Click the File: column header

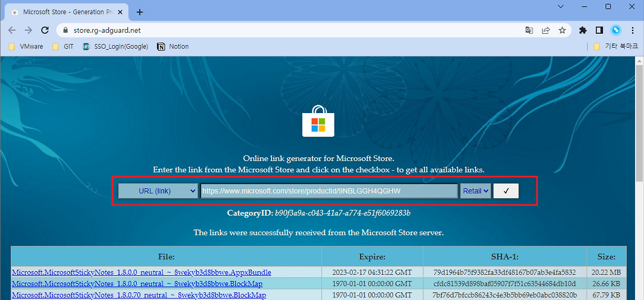(x=166, y=256)
